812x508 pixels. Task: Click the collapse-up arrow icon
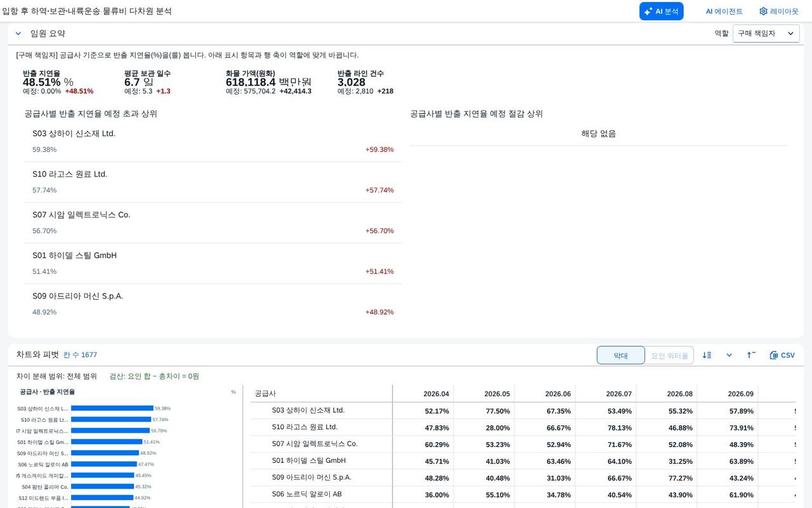(x=751, y=355)
